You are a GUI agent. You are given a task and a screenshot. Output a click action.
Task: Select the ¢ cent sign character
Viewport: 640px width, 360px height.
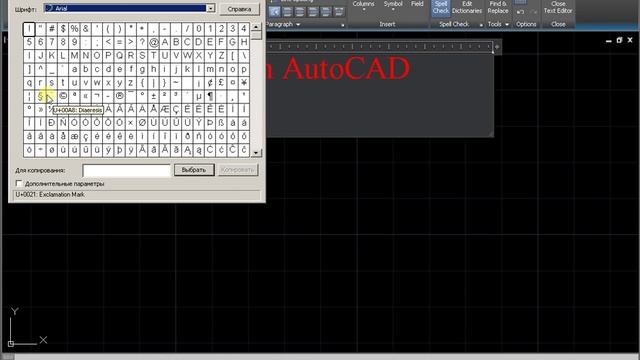(x=210, y=82)
